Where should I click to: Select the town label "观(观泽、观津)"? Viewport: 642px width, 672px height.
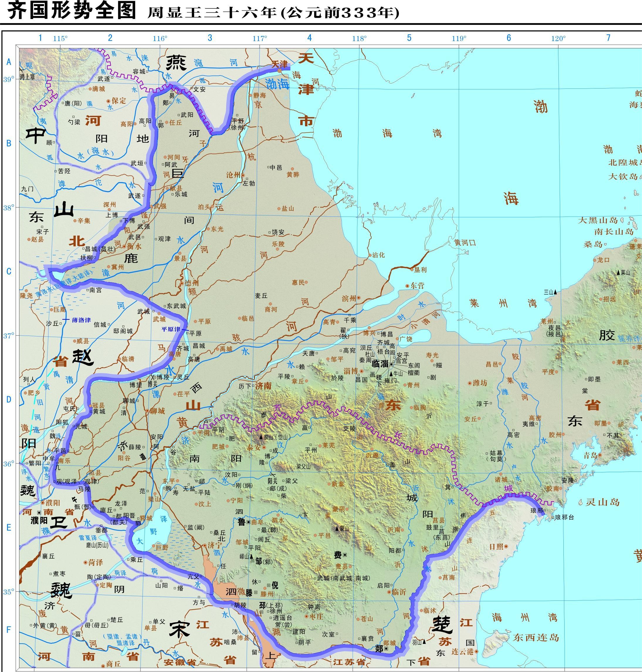coord(77,481)
